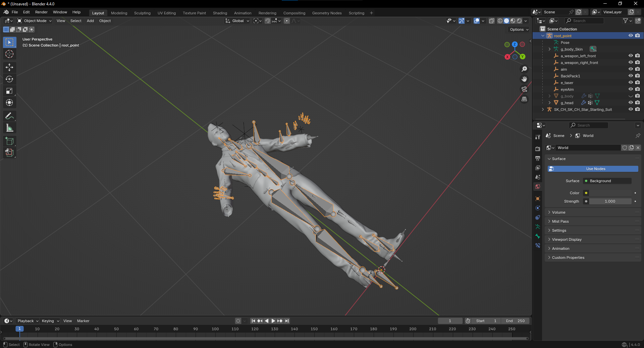
Task: Hide g_head in the viewport
Action: coord(631,103)
